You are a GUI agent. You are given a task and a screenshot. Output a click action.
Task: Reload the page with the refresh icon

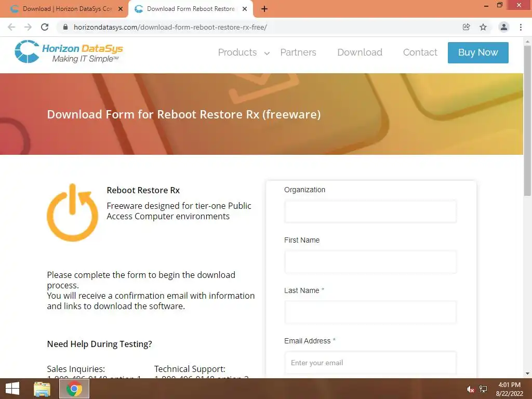click(x=45, y=27)
